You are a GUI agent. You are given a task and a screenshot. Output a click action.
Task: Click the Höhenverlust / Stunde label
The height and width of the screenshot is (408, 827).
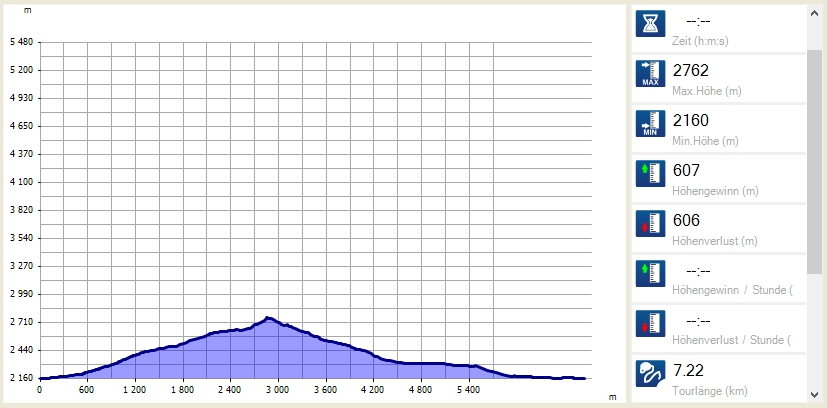pyautogui.click(x=731, y=340)
